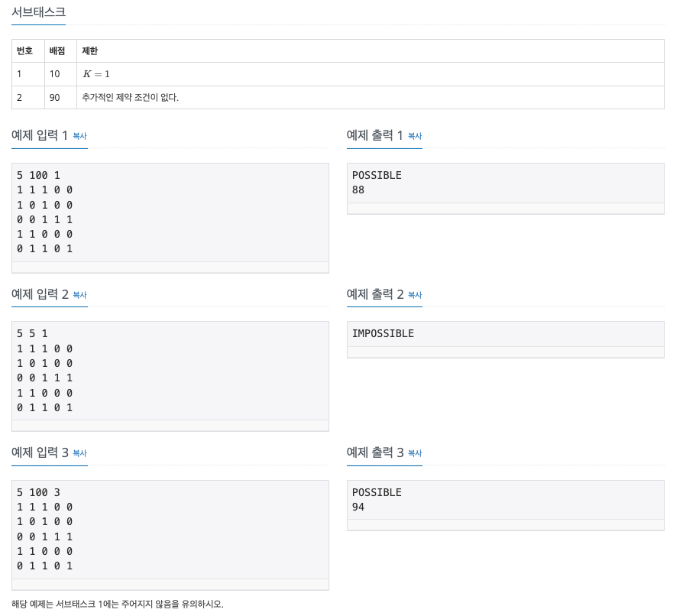This screenshot has width=683, height=616.
Task: Copy example output 2 via 복사 link
Action: pos(415,295)
